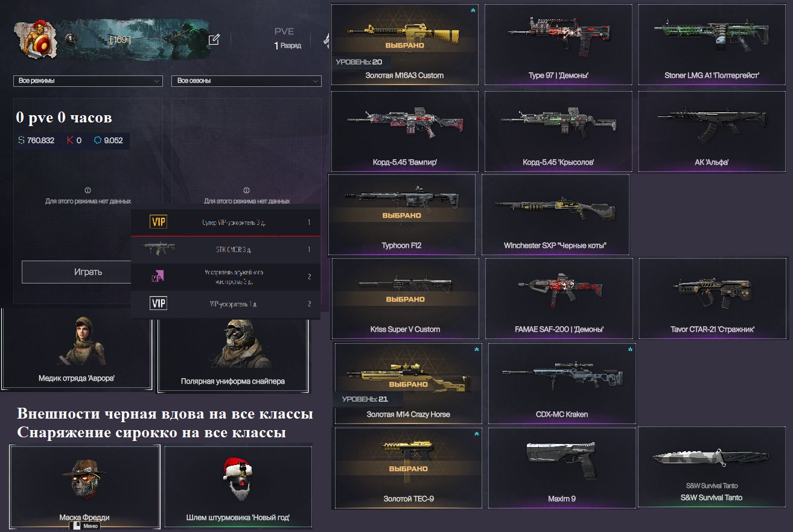Choose the Шлем штурмовика 'Новый год' helmet
Screen dimensions: 793x532
pos(238,486)
